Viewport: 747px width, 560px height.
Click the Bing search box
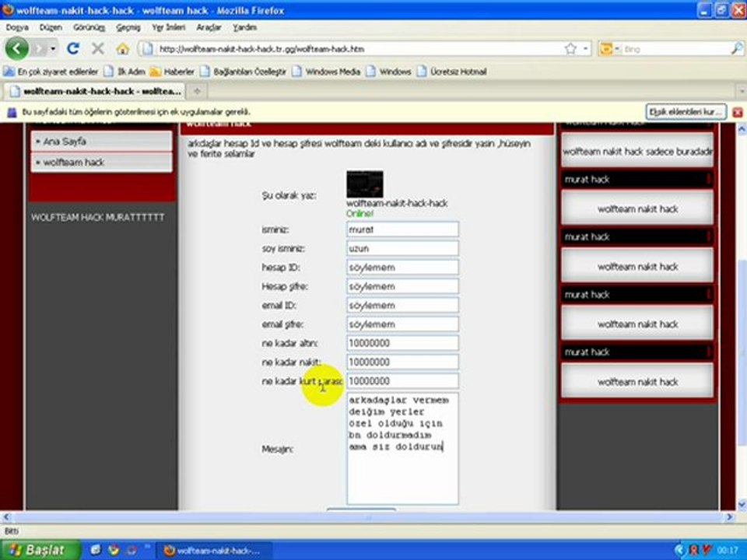tap(676, 49)
